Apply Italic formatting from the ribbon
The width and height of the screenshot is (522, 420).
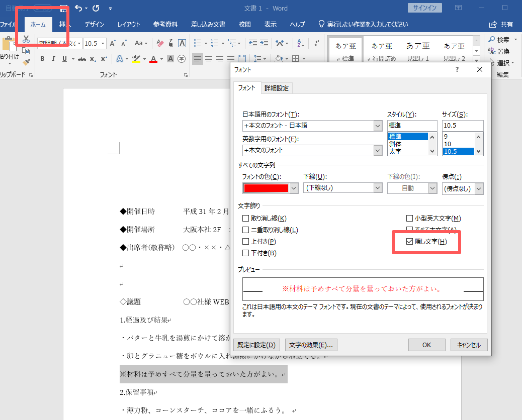pos(53,59)
